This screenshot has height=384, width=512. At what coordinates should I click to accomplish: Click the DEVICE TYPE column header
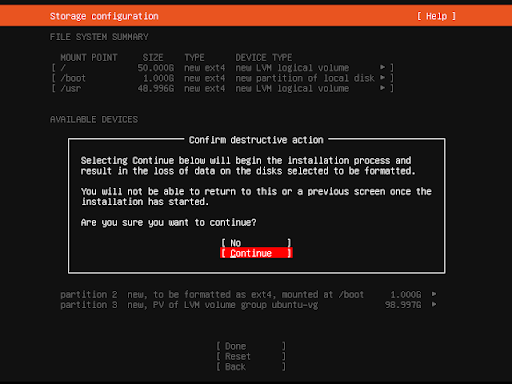[264, 57]
